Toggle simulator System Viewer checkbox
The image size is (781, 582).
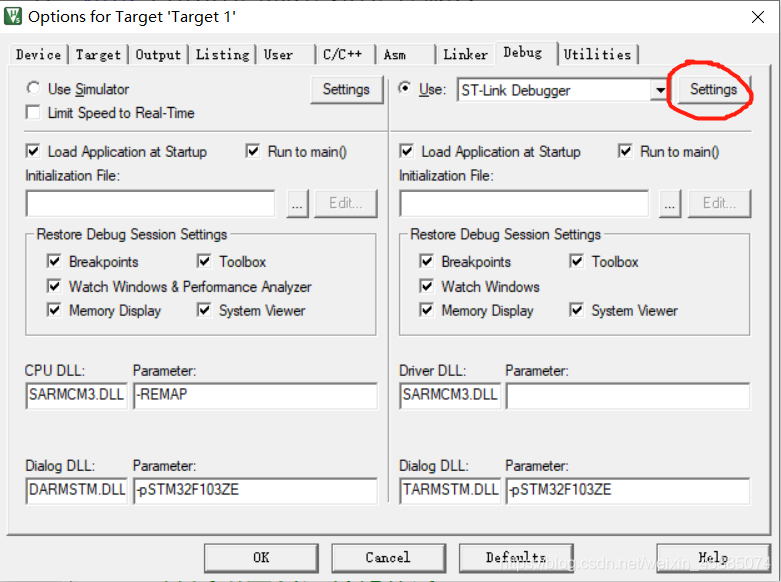[204, 310]
